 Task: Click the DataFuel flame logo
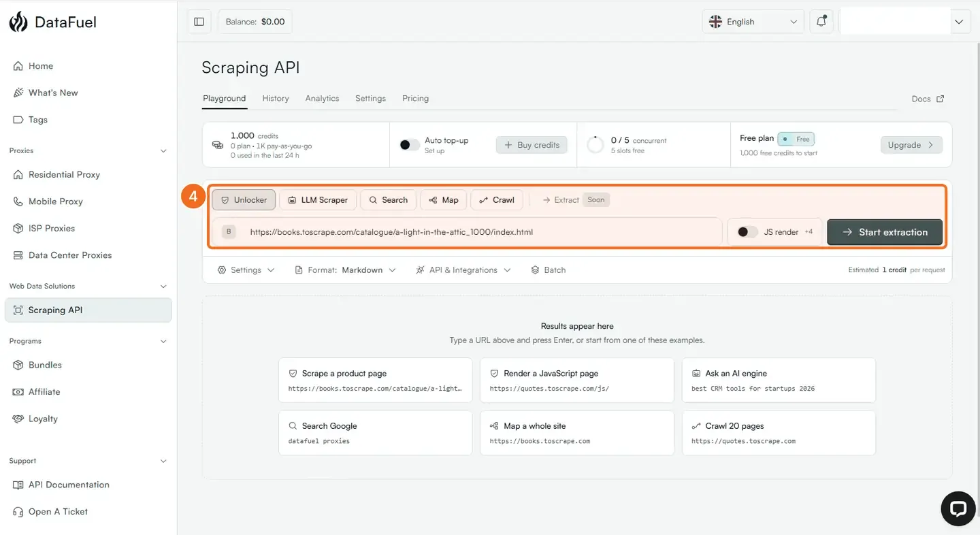(18, 22)
